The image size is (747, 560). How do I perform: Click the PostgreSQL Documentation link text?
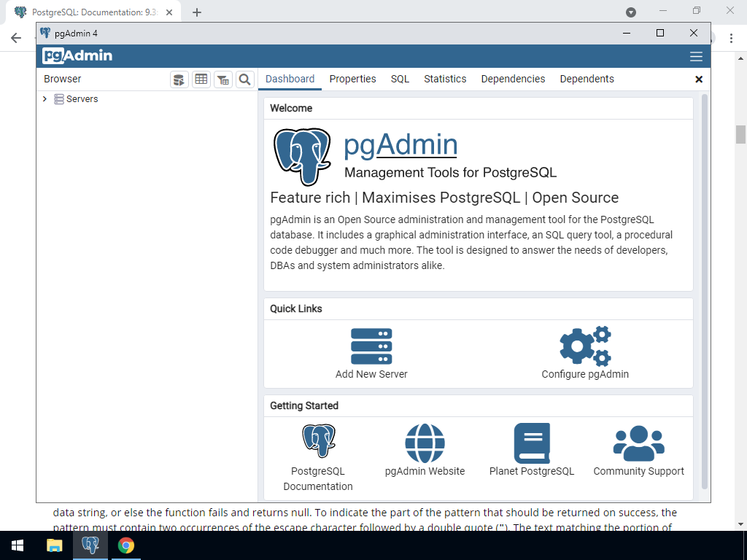pyautogui.click(x=318, y=478)
